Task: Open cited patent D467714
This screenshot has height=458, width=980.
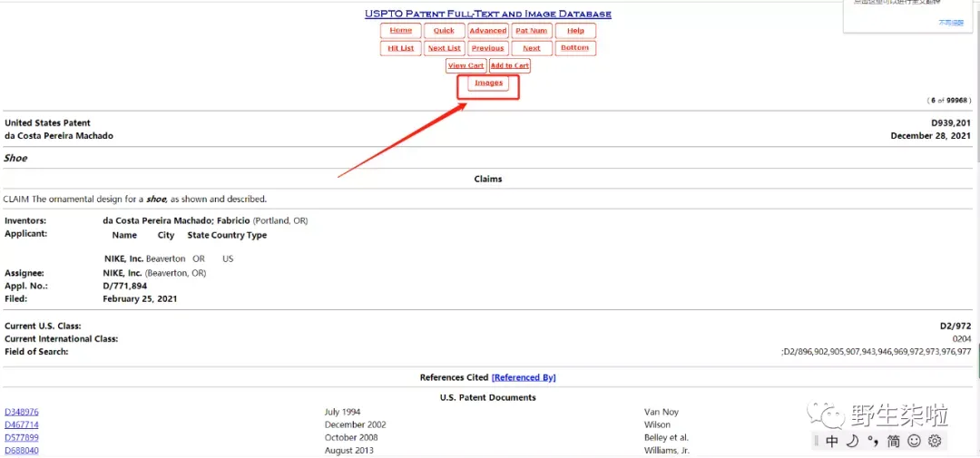Action: pyautogui.click(x=22, y=424)
